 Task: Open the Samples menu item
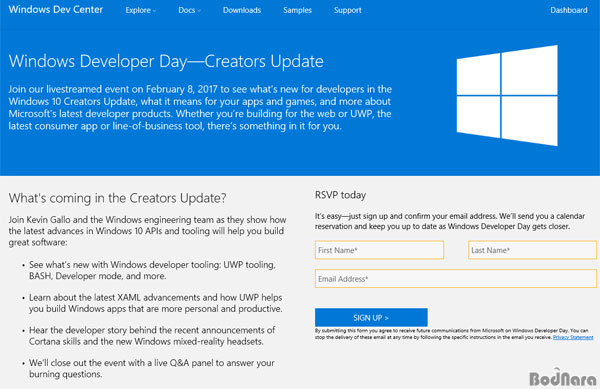[297, 10]
